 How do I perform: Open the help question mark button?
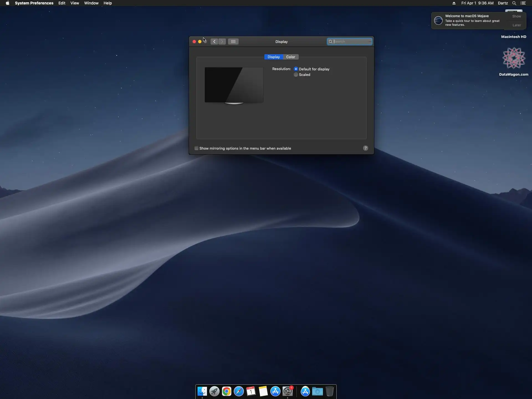click(365, 148)
